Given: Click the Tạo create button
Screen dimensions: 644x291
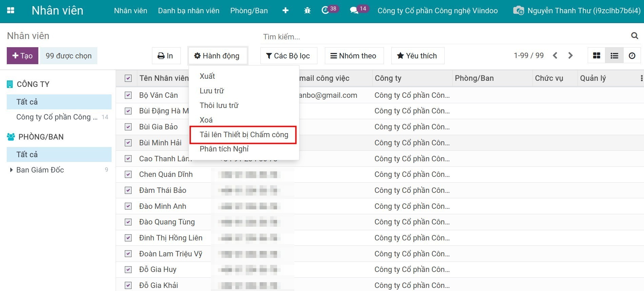Looking at the screenshot, I should (22, 56).
